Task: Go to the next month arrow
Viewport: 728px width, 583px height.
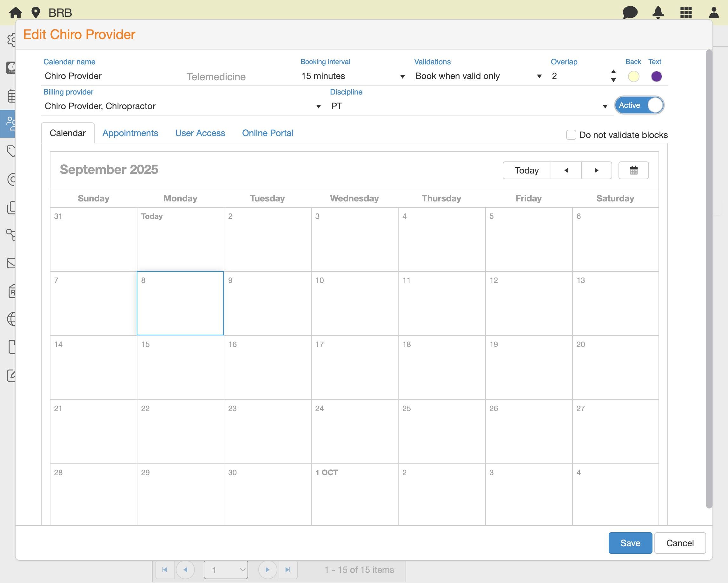Action: [x=596, y=170]
